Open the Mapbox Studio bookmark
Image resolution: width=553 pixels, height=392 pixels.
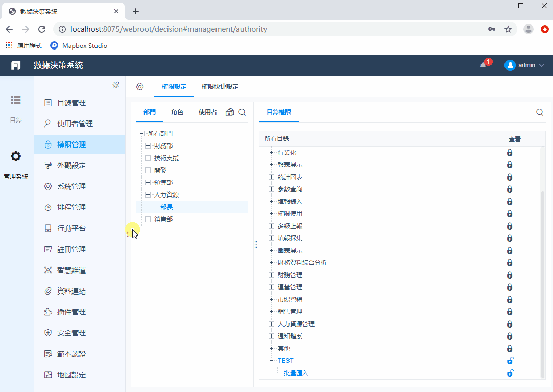click(x=78, y=45)
